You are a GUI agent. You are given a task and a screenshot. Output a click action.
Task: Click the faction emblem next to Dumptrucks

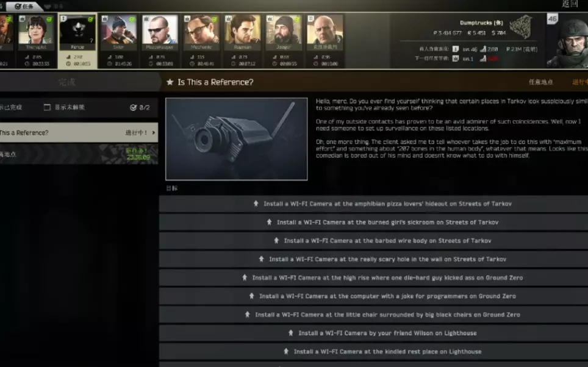[x=522, y=27]
